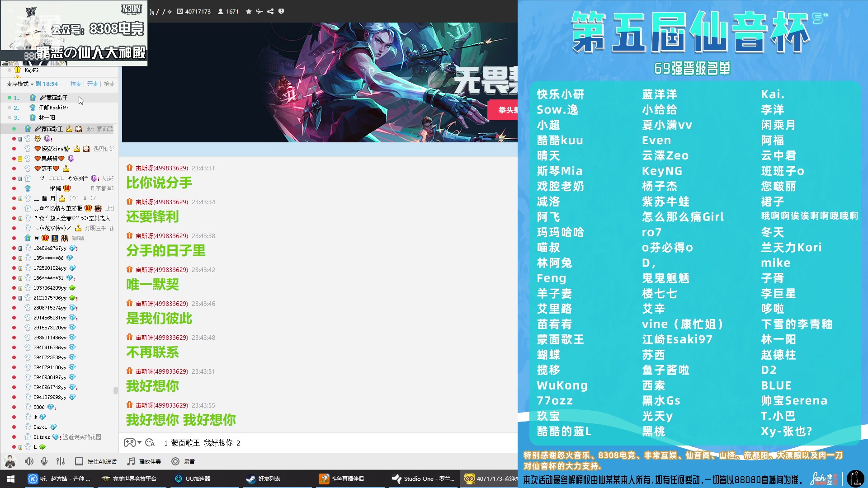
Task: Expand the arrow next to the gamepad icon
Action: coord(140,443)
